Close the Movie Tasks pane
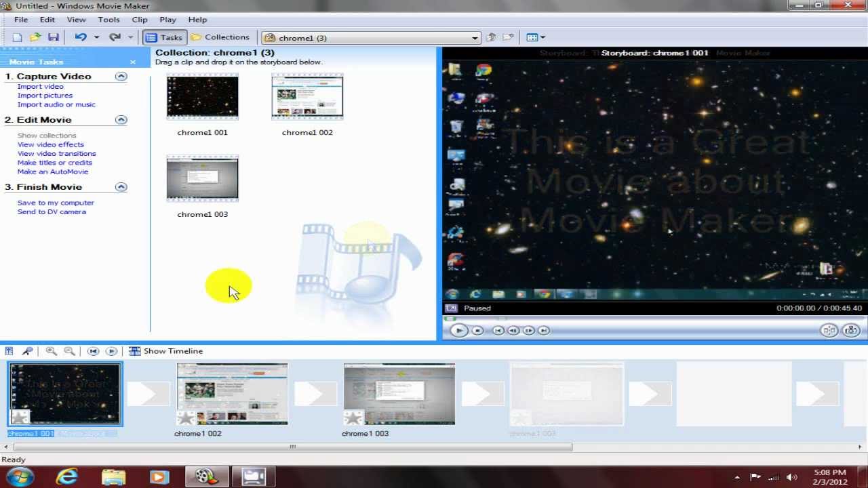Screen dimensions: 868x488 (133, 62)
